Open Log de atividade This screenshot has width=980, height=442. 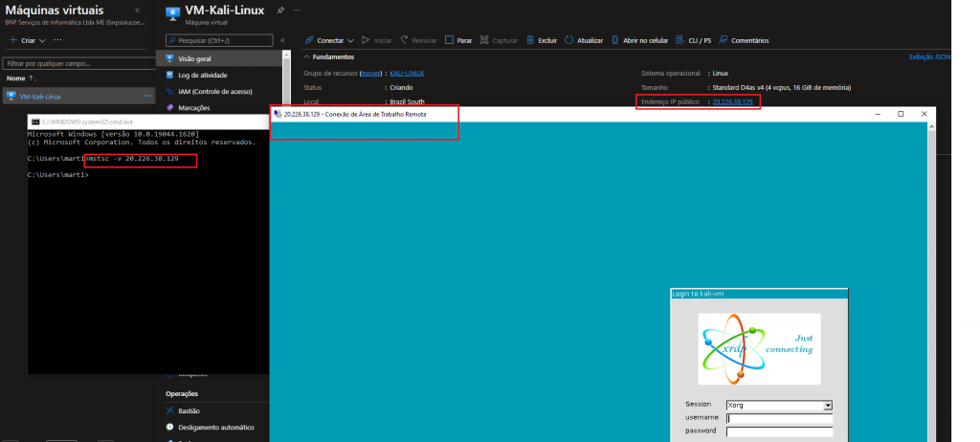pyautogui.click(x=203, y=75)
